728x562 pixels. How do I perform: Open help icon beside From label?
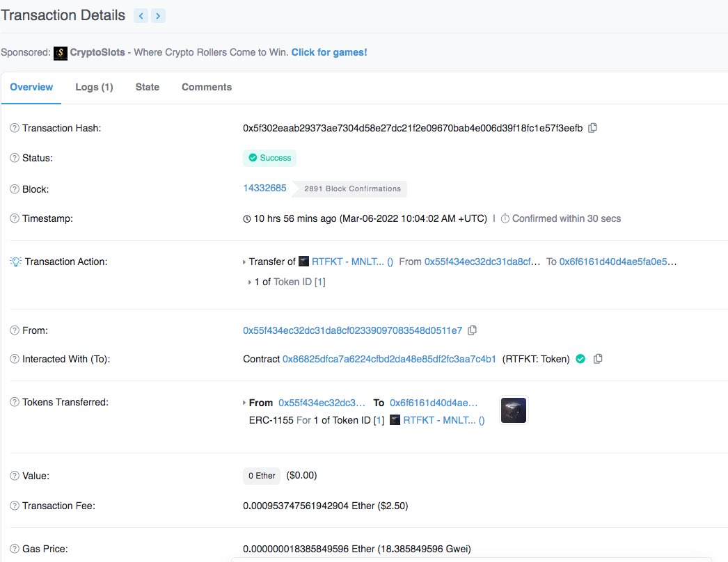(15, 330)
